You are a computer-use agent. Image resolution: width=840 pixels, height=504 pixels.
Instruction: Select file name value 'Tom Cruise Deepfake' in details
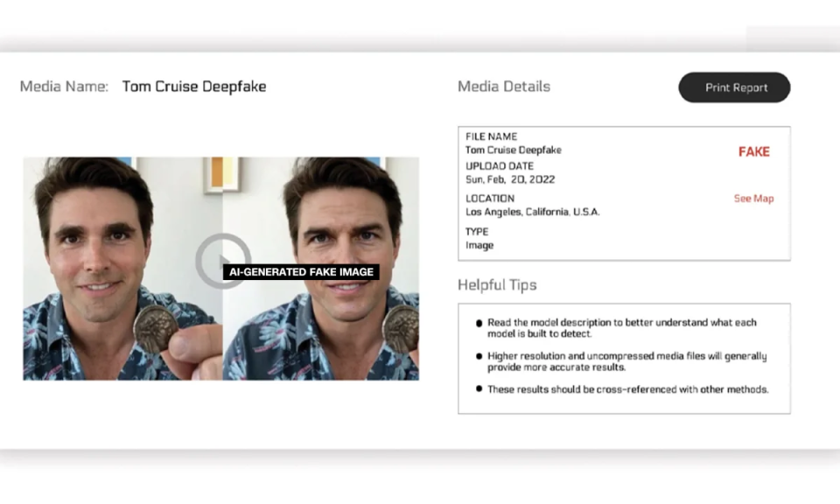[x=514, y=150]
